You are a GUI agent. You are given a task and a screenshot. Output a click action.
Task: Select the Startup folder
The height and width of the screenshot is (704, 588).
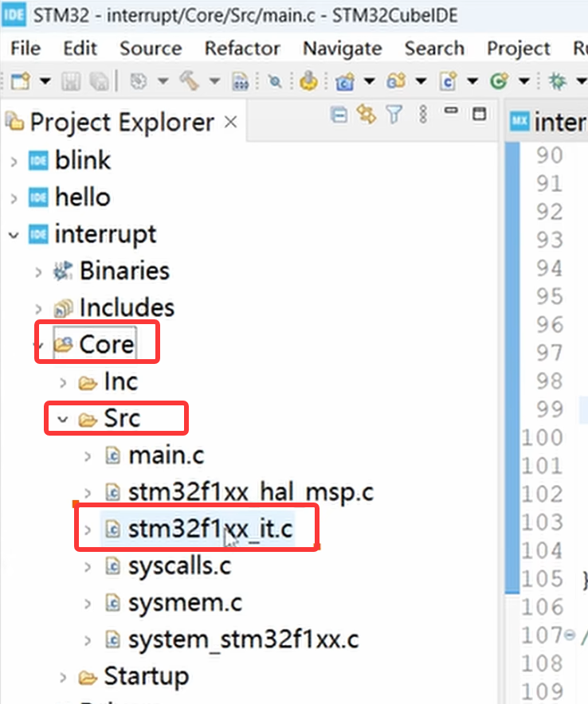click(x=147, y=676)
